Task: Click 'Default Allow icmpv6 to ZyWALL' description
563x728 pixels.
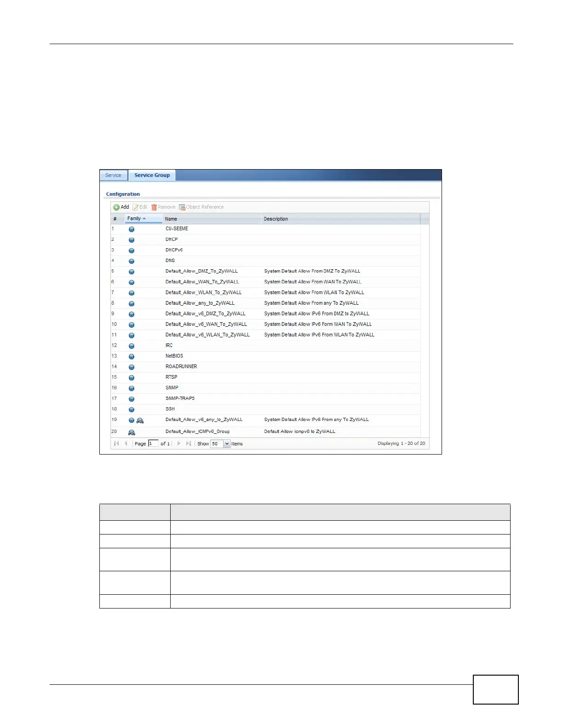Action: pyautogui.click(x=300, y=432)
